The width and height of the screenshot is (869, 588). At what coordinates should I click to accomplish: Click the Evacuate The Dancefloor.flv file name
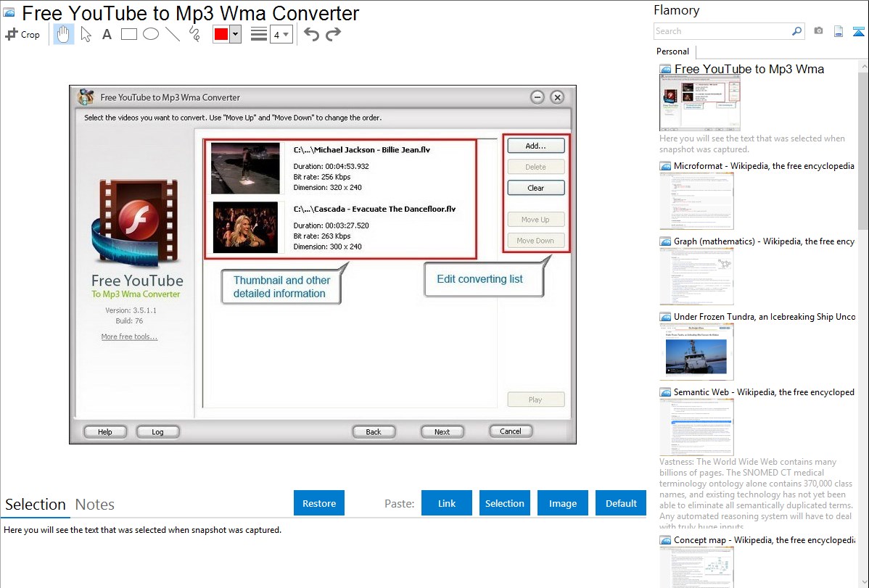click(x=374, y=209)
